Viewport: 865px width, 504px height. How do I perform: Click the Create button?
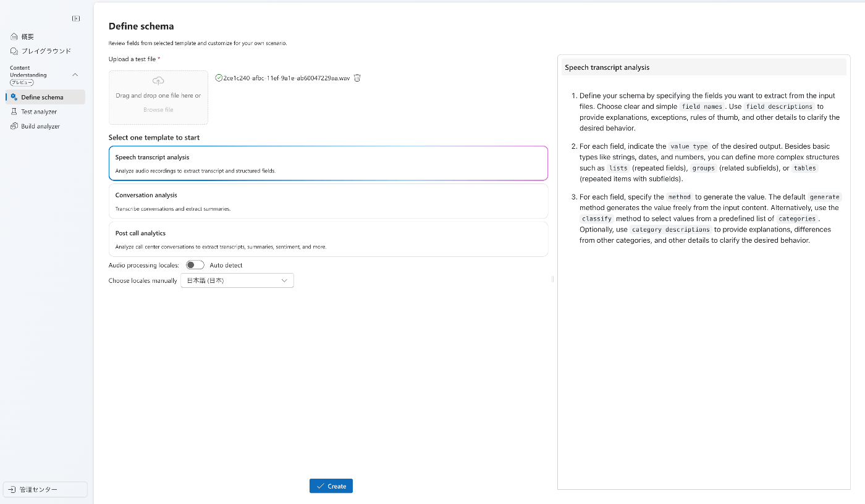(331, 486)
